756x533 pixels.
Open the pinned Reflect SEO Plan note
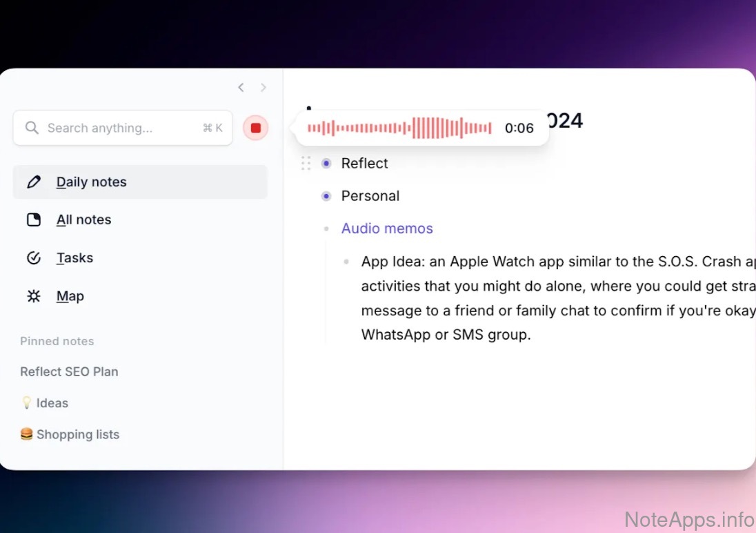point(69,371)
